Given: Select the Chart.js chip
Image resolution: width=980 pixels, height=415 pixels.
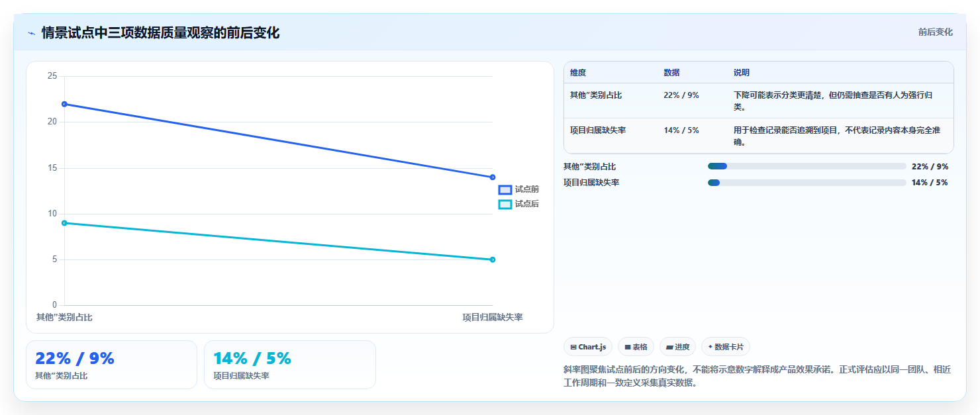Looking at the screenshot, I should (588, 347).
